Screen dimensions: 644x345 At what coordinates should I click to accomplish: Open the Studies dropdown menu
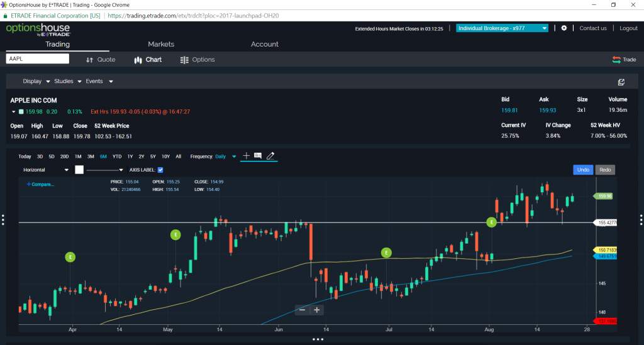(68, 81)
